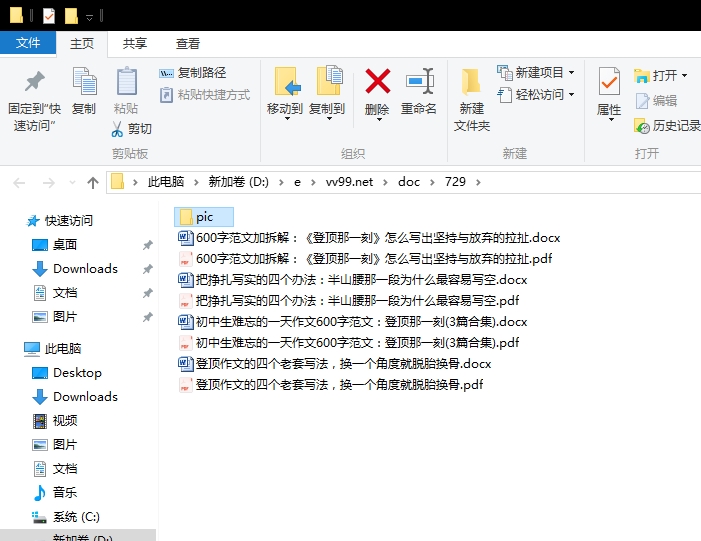
Task: Click the Pin to Quick access icon
Action: [34, 81]
